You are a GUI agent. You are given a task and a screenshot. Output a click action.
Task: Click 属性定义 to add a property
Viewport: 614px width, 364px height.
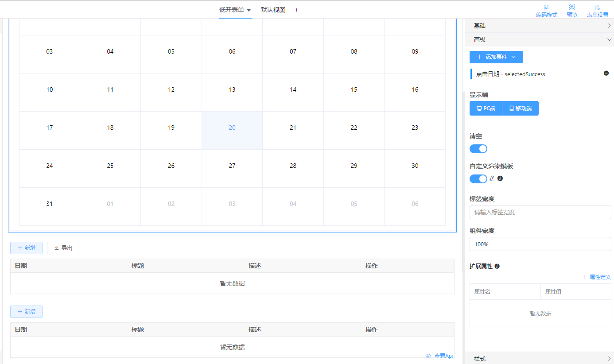click(x=596, y=277)
